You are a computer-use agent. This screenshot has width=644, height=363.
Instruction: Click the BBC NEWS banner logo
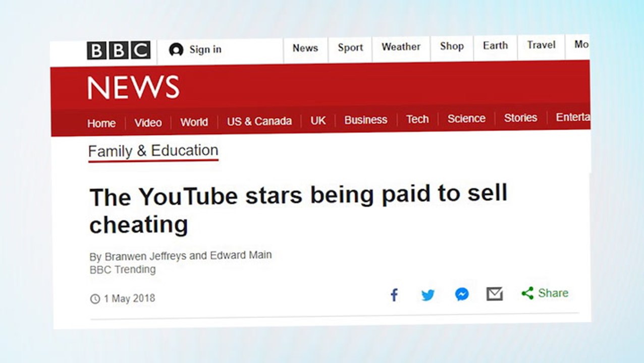tap(133, 88)
